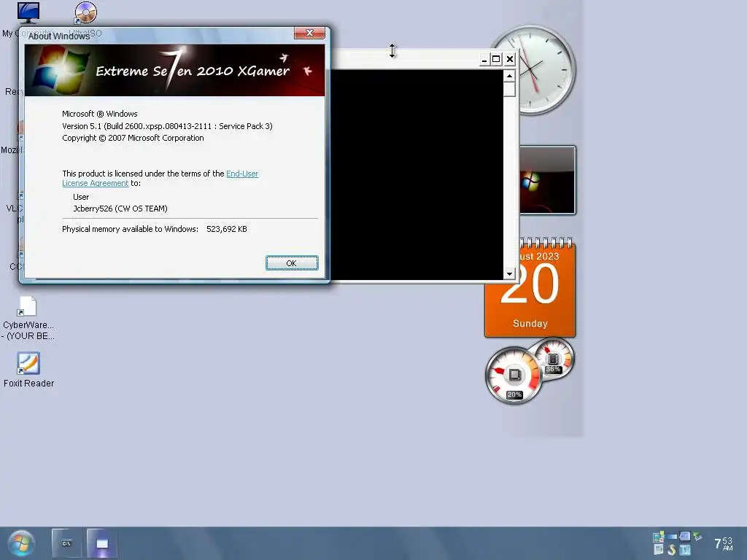Click the teal TM tray icon

[x=685, y=550]
